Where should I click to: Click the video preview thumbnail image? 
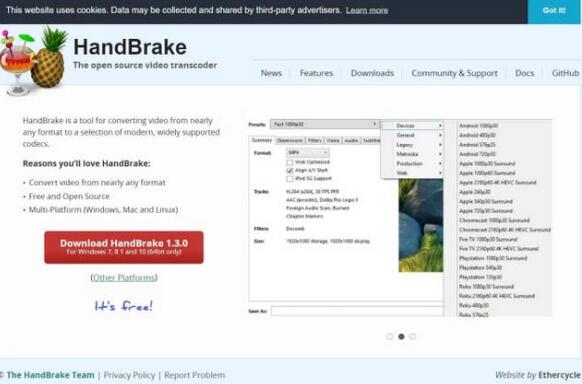(x=421, y=226)
